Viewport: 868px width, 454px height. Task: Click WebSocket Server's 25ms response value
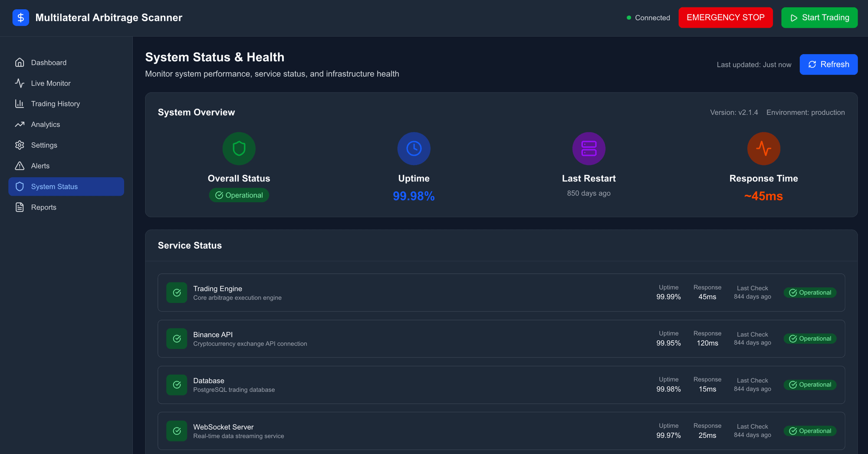707,435
